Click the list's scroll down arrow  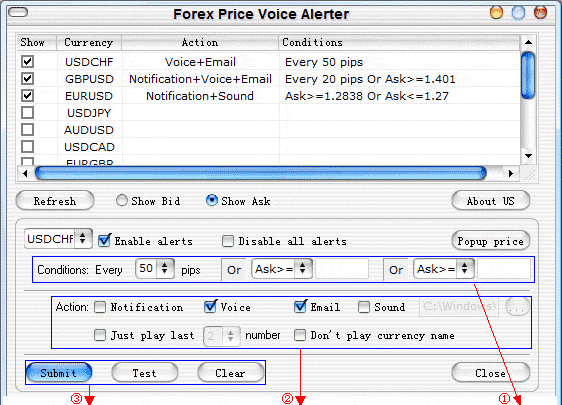click(528, 156)
